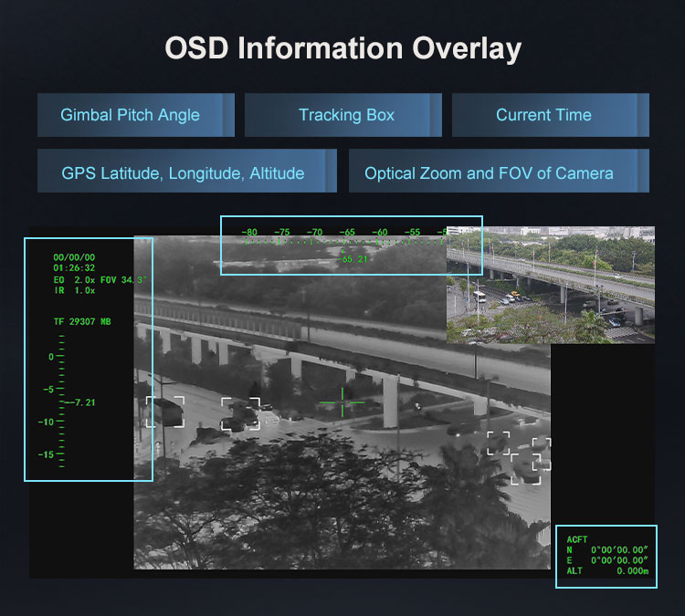Select the leftmost vehicle tracking box
The image size is (685, 616).
pos(165,412)
